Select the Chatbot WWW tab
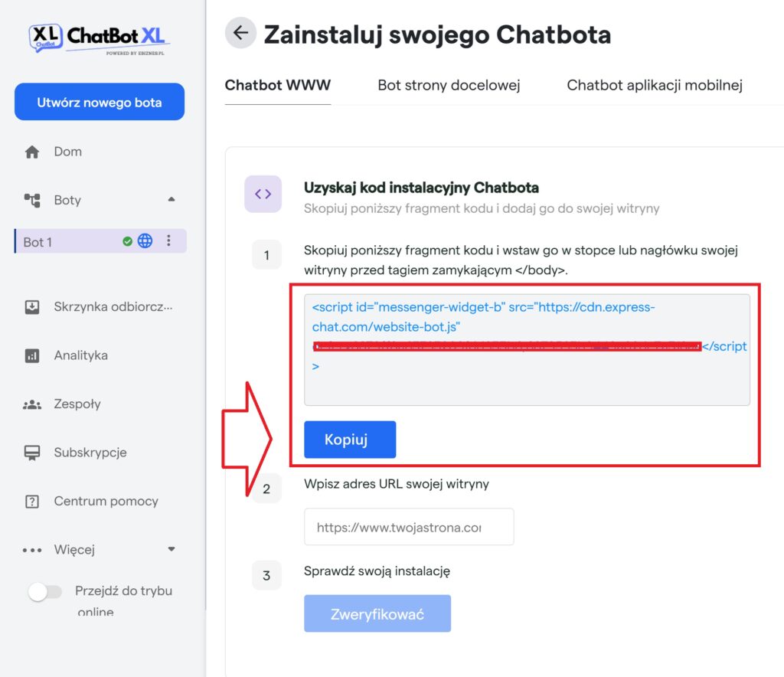784x677 pixels. pyautogui.click(x=277, y=85)
